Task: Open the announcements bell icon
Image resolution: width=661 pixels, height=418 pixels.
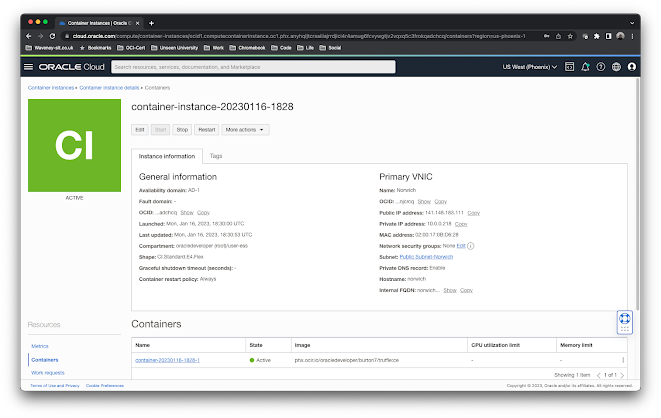Action: (x=585, y=67)
